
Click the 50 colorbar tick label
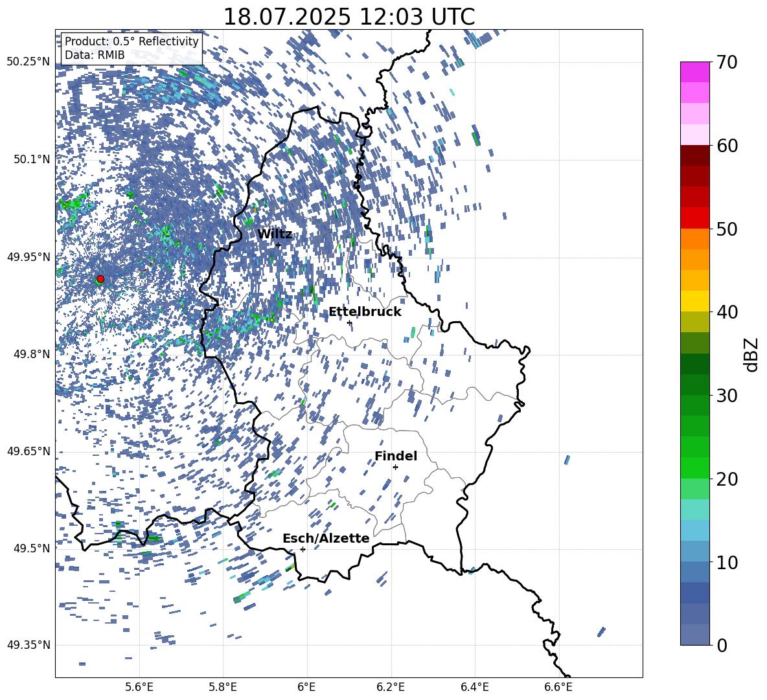pos(727,229)
